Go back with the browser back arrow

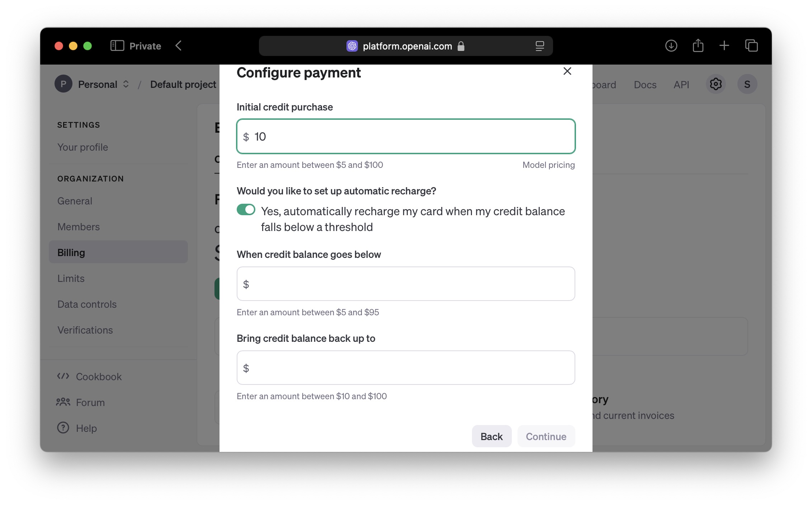pyautogui.click(x=179, y=46)
